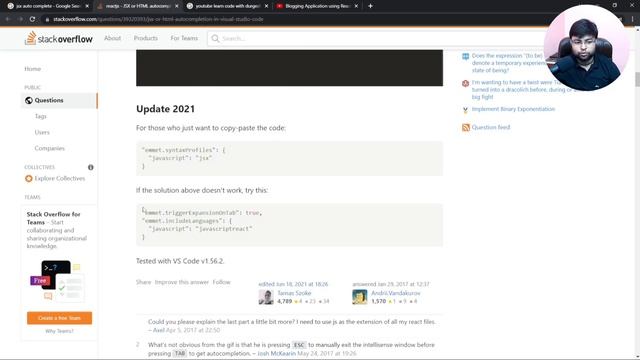
Task: Open the For Teams menu item
Action: (184, 38)
